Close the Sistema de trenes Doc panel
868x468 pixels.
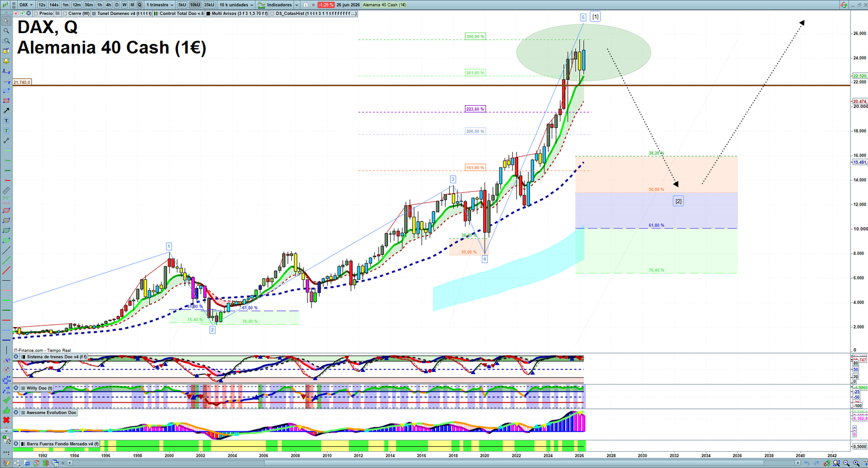click(16, 356)
